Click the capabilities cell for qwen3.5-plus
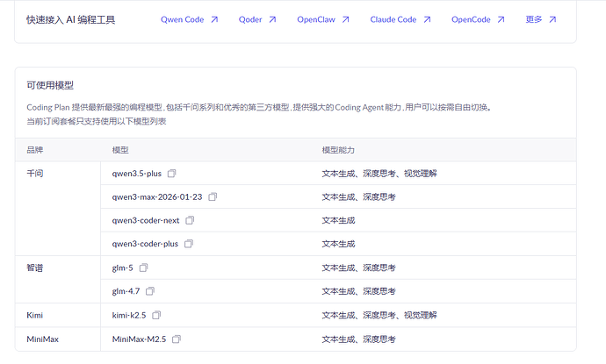 coord(379,174)
